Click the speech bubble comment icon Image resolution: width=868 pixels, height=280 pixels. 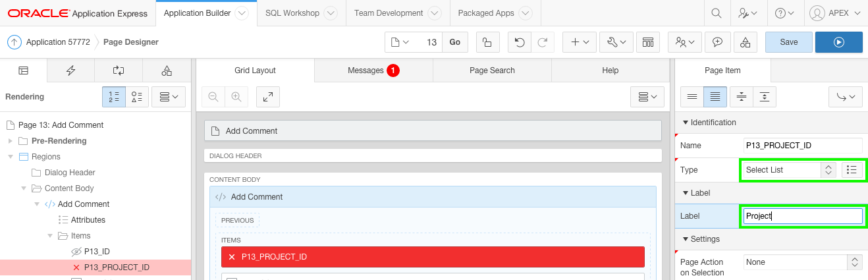(717, 42)
